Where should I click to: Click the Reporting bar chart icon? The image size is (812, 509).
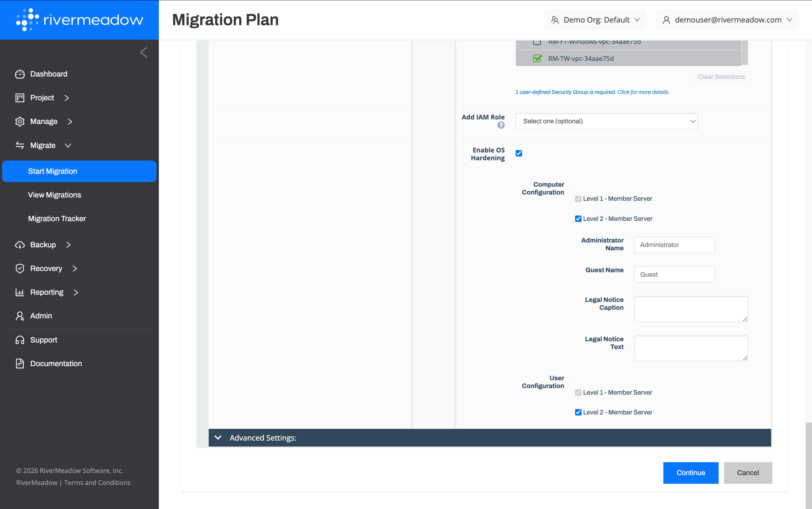[20, 292]
